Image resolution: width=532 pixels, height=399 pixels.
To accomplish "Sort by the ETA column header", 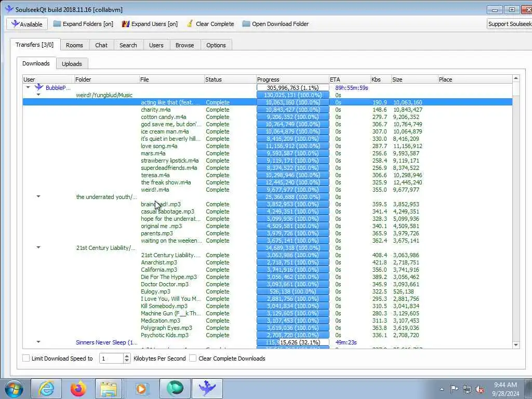I will [x=350, y=79].
